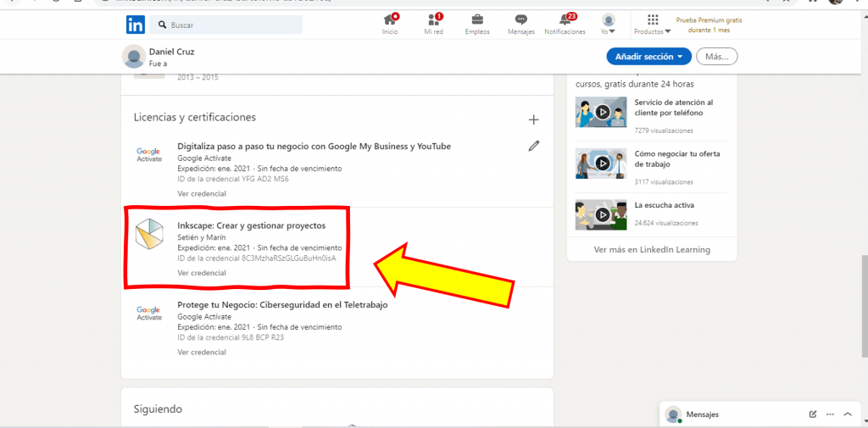Open the Empleos briefcase icon

(x=477, y=25)
